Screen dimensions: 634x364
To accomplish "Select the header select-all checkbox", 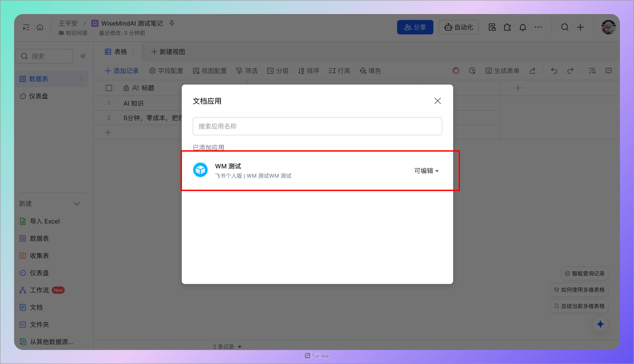I will point(109,88).
